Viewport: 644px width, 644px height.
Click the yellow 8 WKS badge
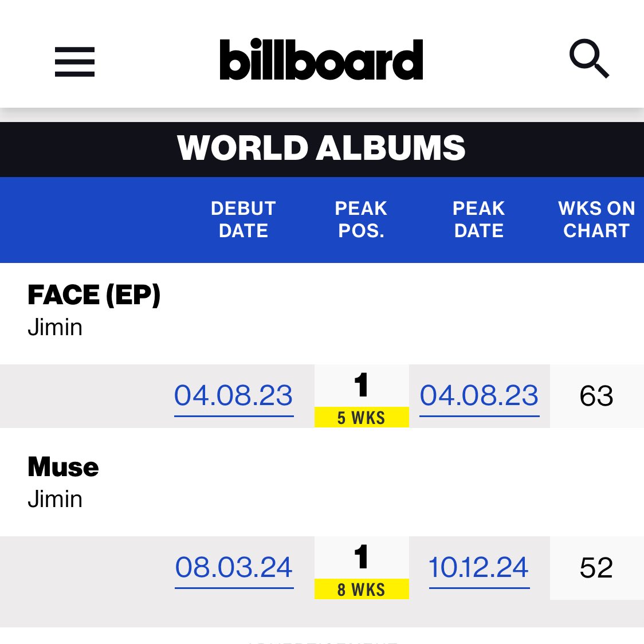point(362,589)
